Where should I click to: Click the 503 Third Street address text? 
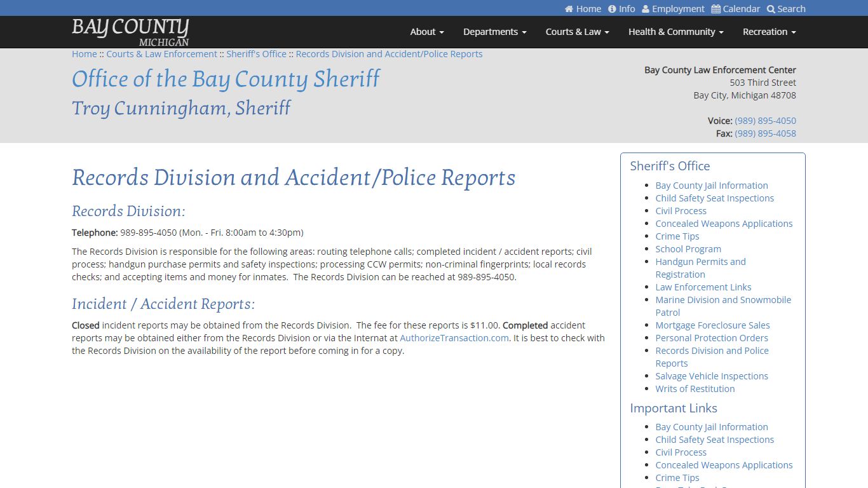pos(763,83)
